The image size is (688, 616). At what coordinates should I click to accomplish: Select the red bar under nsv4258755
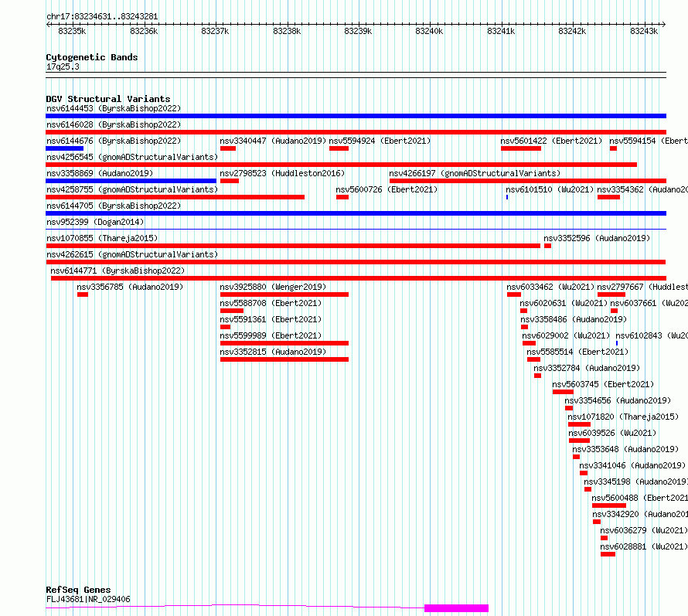pos(175,197)
